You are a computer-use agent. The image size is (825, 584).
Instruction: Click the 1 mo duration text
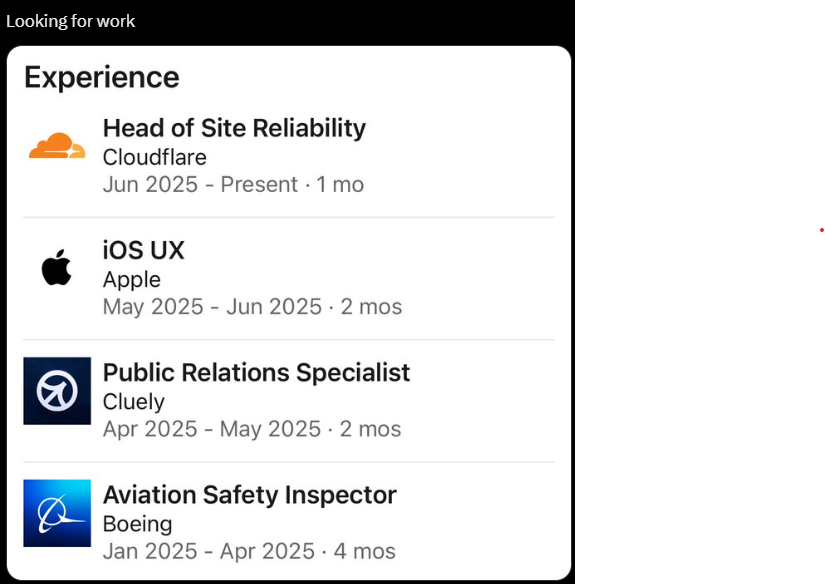coord(340,185)
